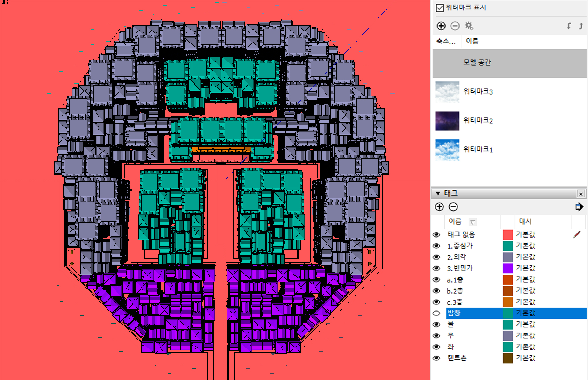The image size is (588, 380).
Task: Remove watermark using the minus icon
Action: (455, 26)
